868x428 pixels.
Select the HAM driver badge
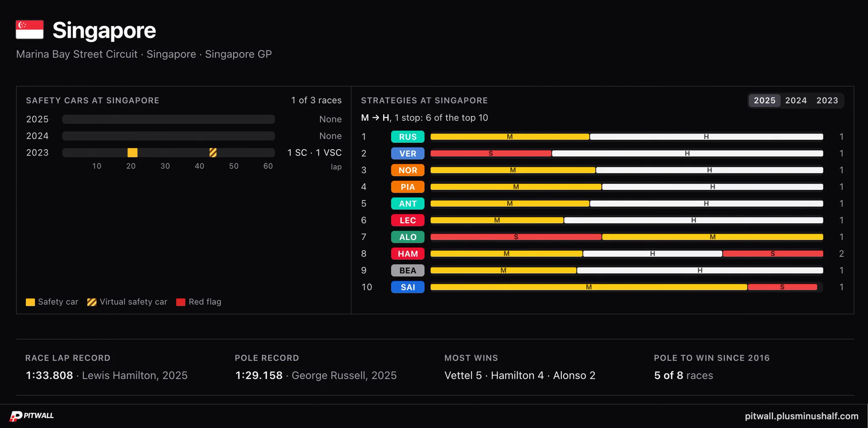[408, 254]
